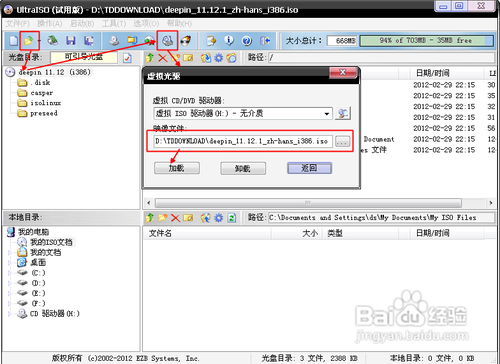
Task: Click the Open CD/DVD disc icon
Action: point(53,41)
